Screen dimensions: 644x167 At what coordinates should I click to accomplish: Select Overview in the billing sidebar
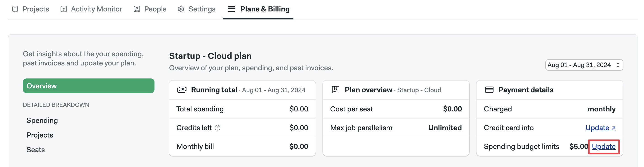(88, 86)
